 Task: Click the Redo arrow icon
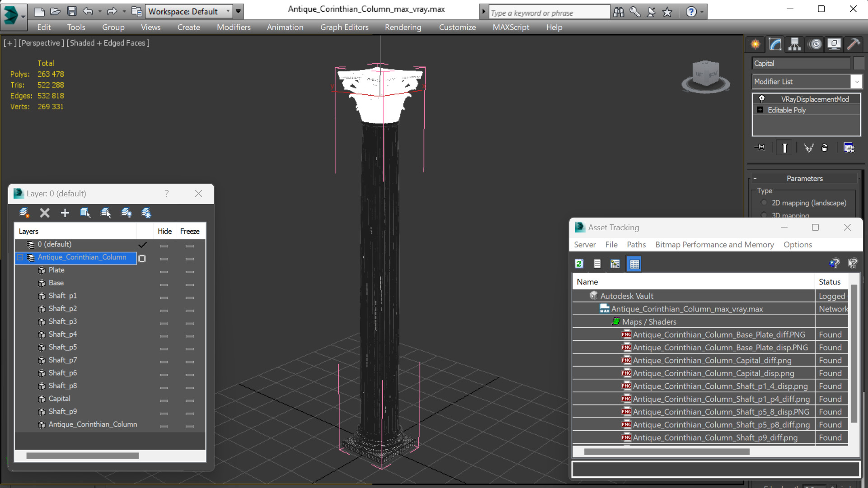click(112, 11)
